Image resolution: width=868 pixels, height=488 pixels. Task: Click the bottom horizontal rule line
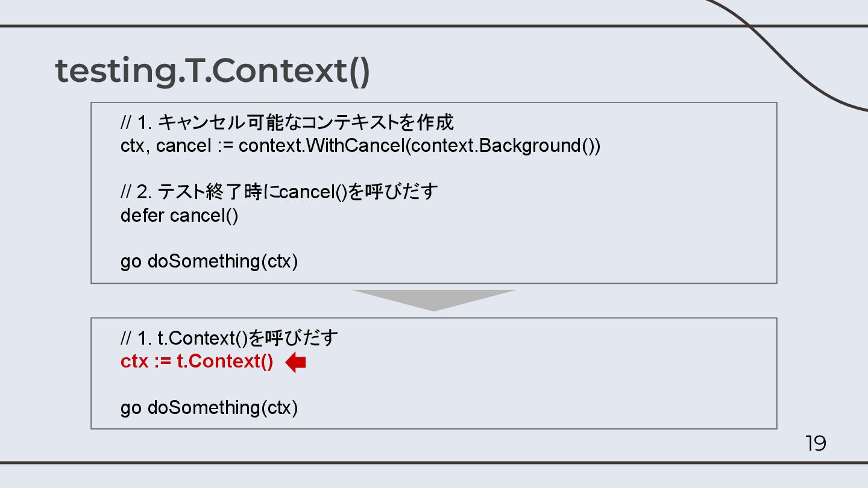pyautogui.click(x=434, y=463)
